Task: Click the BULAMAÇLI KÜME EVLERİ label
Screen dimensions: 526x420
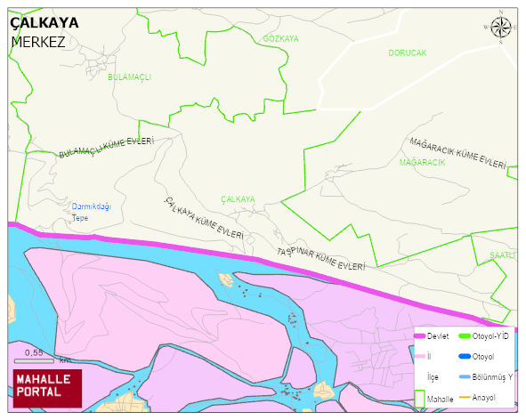Action: tap(106, 148)
